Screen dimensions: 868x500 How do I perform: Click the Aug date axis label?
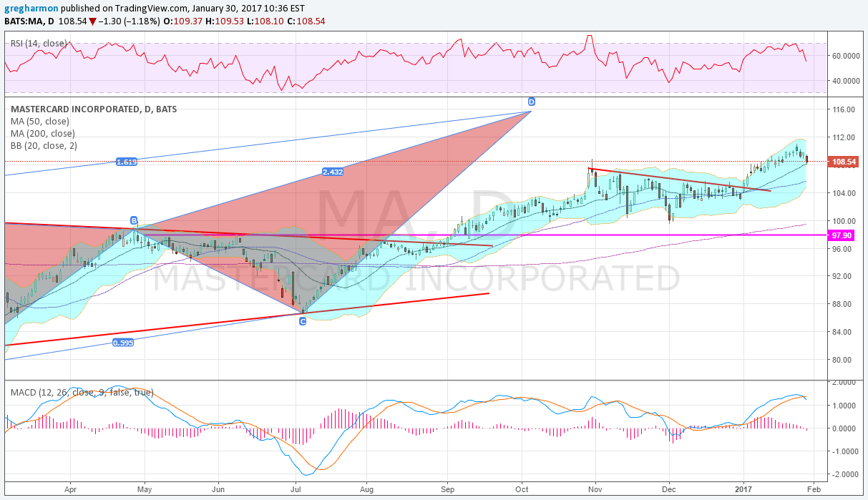[x=366, y=490]
